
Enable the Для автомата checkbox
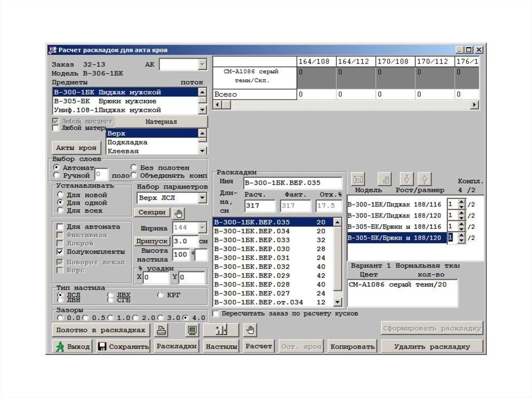click(60, 227)
